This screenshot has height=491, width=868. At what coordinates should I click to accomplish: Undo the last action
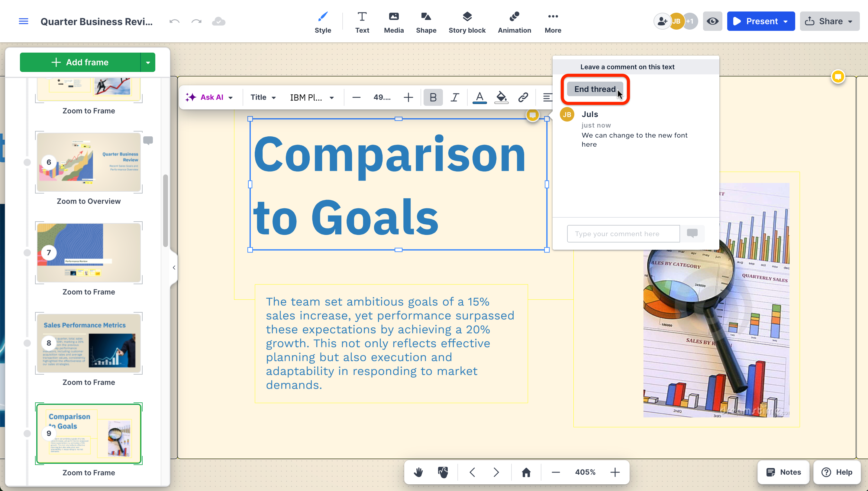(x=175, y=21)
